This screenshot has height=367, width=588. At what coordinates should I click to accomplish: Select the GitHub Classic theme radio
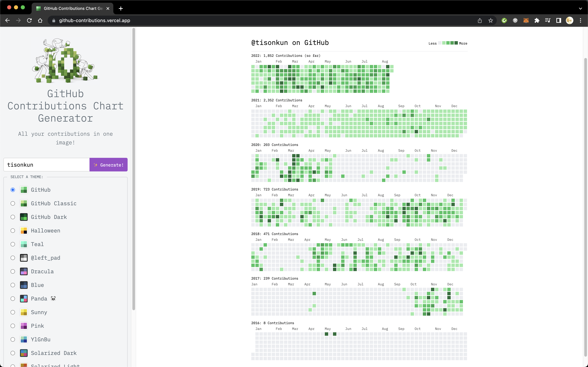coord(13,203)
